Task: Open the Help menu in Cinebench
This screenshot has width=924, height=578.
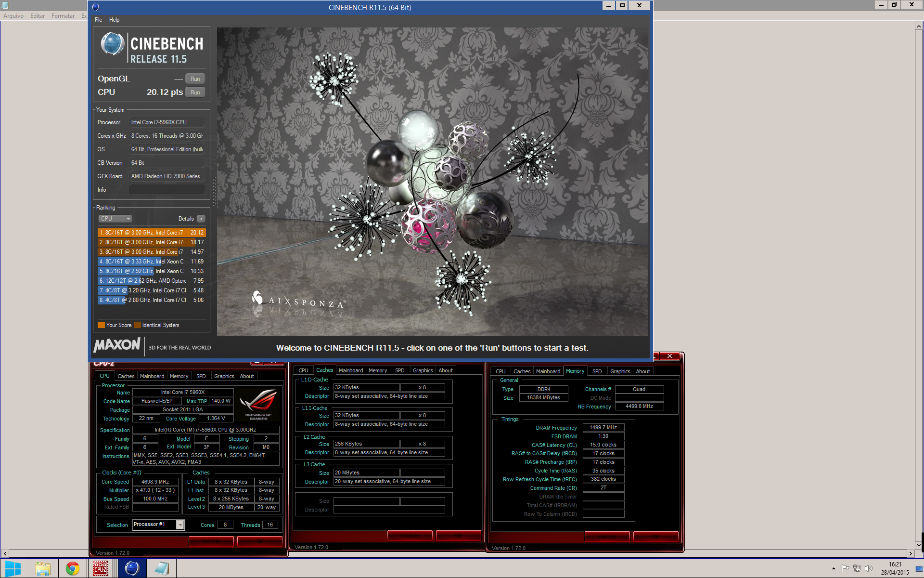Action: pyautogui.click(x=114, y=20)
